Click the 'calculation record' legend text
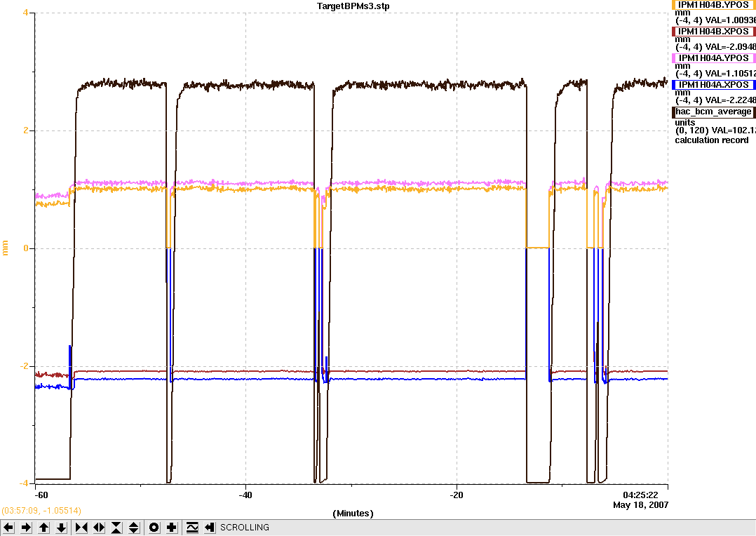 (x=711, y=140)
